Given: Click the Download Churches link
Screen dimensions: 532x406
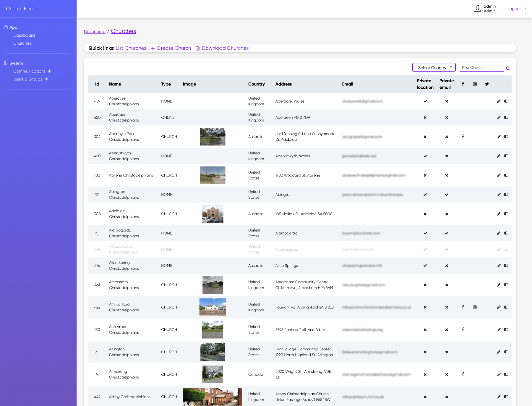Looking at the screenshot, I should pos(225,48).
